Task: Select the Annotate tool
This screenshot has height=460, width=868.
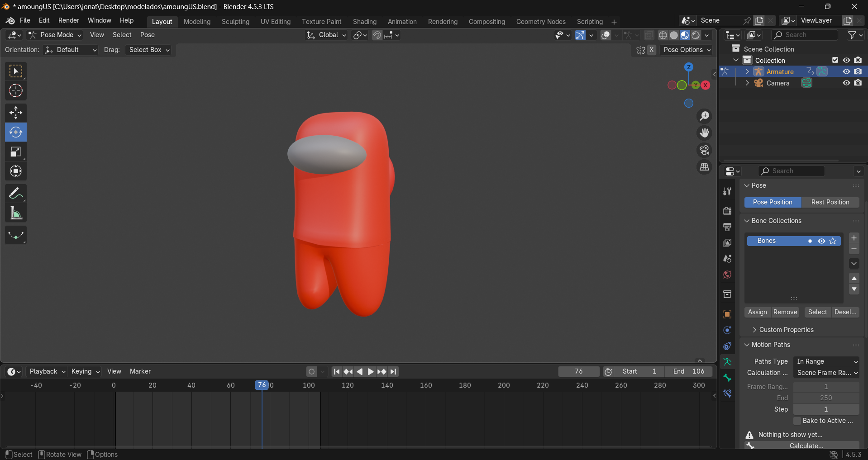Action: (15, 193)
